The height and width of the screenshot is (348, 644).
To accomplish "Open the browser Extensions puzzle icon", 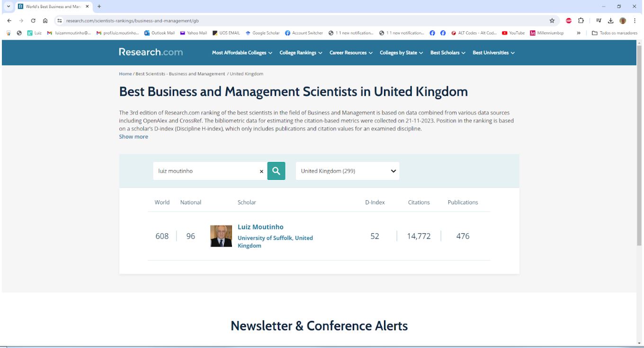I will 581,20.
